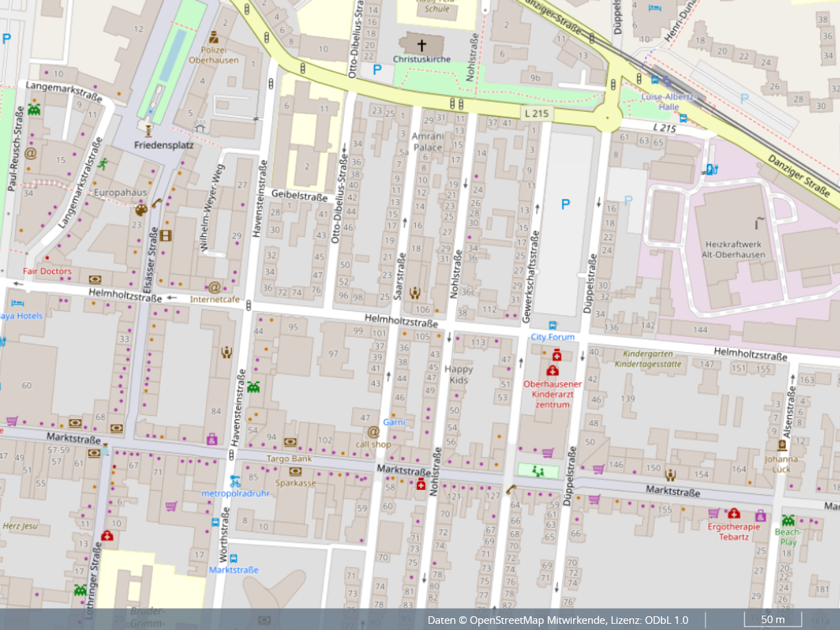This screenshot has width=840, height=630.
Task: Select the Marktstraße tram stop icon
Action: tap(233, 559)
